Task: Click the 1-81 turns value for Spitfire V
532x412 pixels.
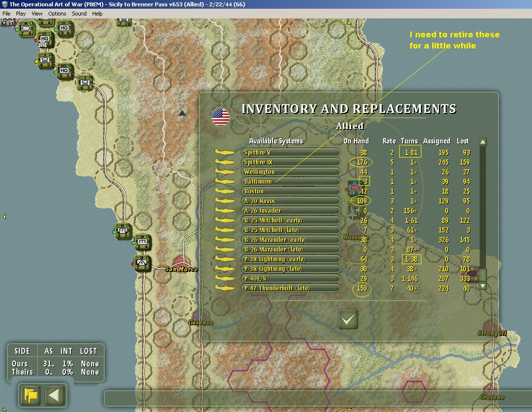Action: pos(411,153)
